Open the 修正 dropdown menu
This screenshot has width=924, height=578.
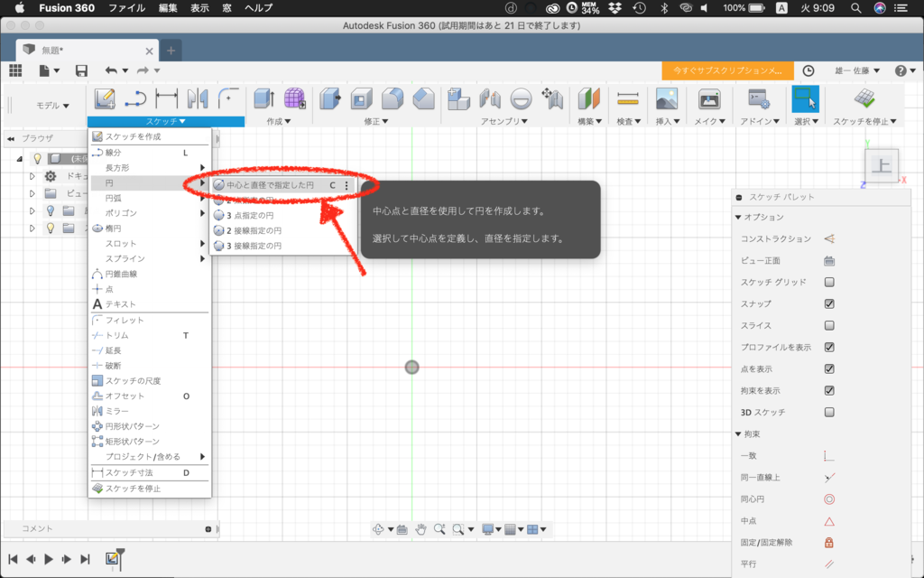(376, 122)
